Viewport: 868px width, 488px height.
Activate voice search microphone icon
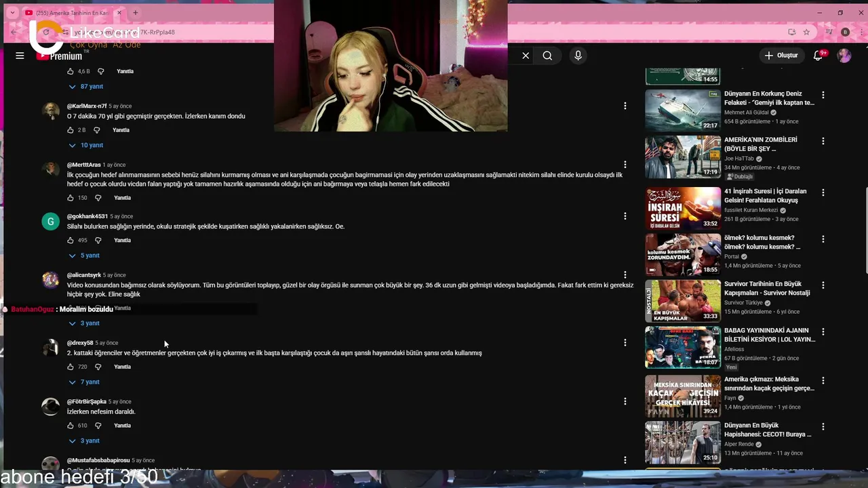coord(578,56)
